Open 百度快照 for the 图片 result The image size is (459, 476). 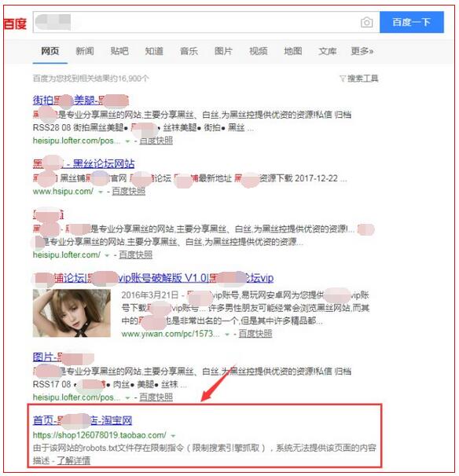click(x=156, y=397)
